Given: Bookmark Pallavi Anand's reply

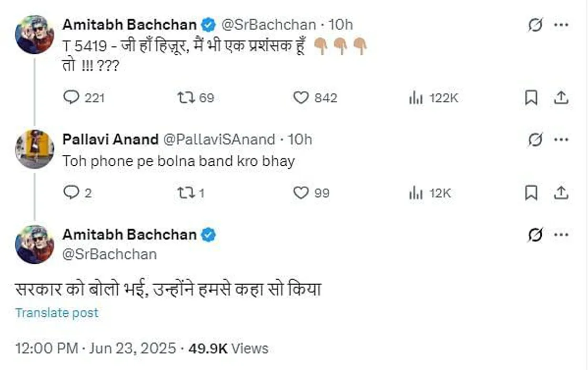Looking at the screenshot, I should pyautogui.click(x=531, y=192).
